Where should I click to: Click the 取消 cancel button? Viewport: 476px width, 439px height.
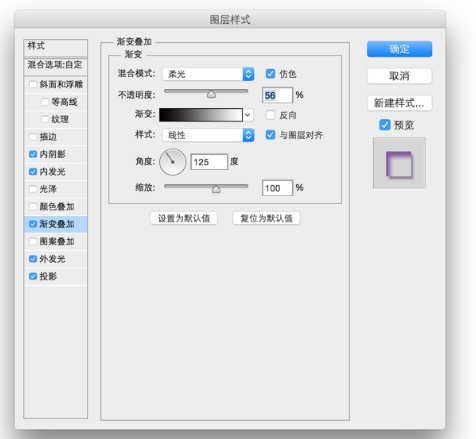pyautogui.click(x=399, y=76)
